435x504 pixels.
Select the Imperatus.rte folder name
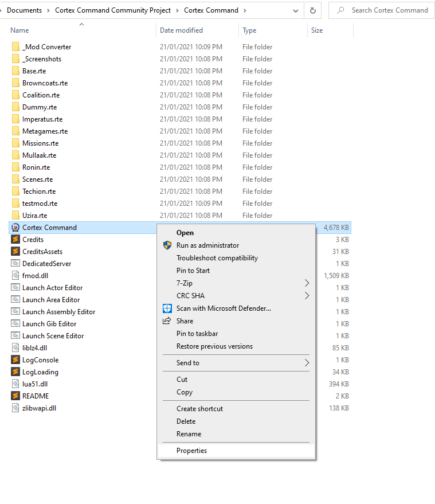coord(42,119)
